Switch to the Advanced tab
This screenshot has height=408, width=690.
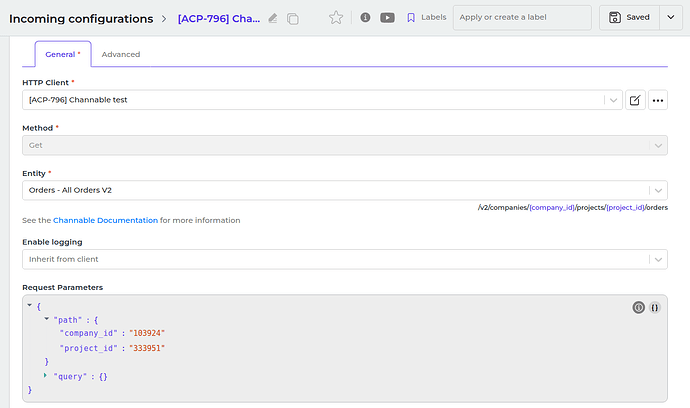click(x=121, y=54)
